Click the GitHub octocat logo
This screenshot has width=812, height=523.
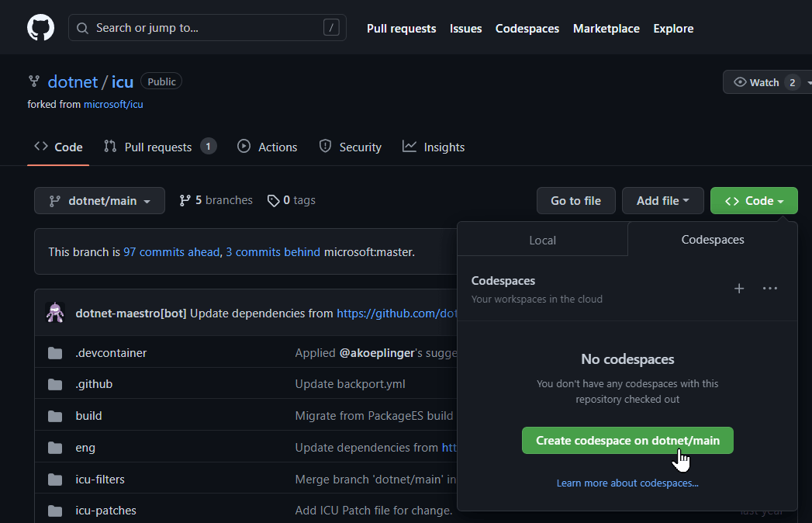click(x=41, y=28)
